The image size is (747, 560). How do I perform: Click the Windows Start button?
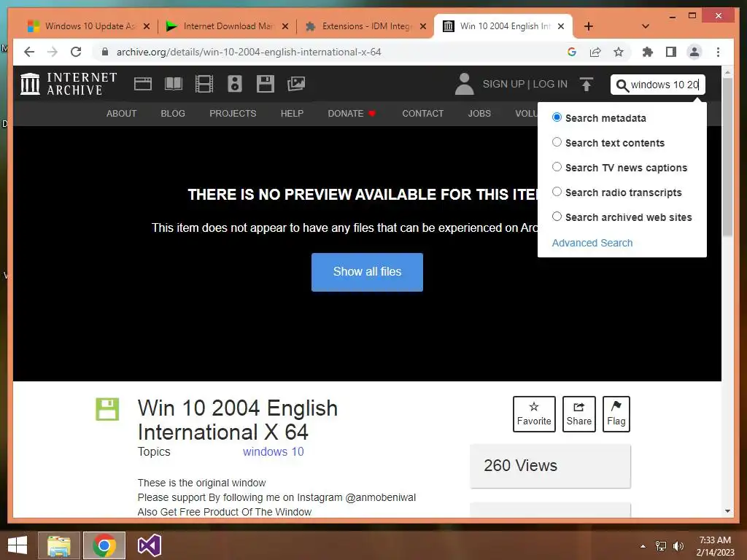coord(18,545)
